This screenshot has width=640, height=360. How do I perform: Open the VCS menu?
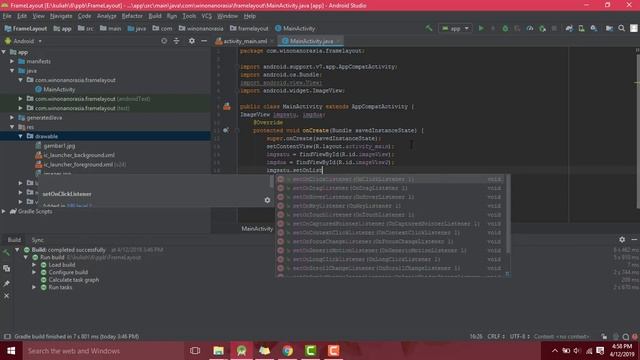(207, 16)
